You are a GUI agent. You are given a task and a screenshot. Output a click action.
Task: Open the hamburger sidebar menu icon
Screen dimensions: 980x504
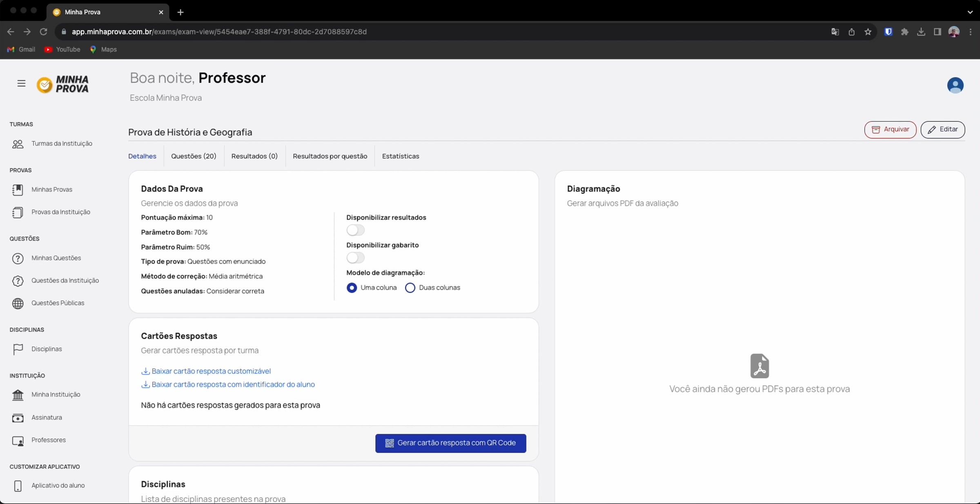21,84
